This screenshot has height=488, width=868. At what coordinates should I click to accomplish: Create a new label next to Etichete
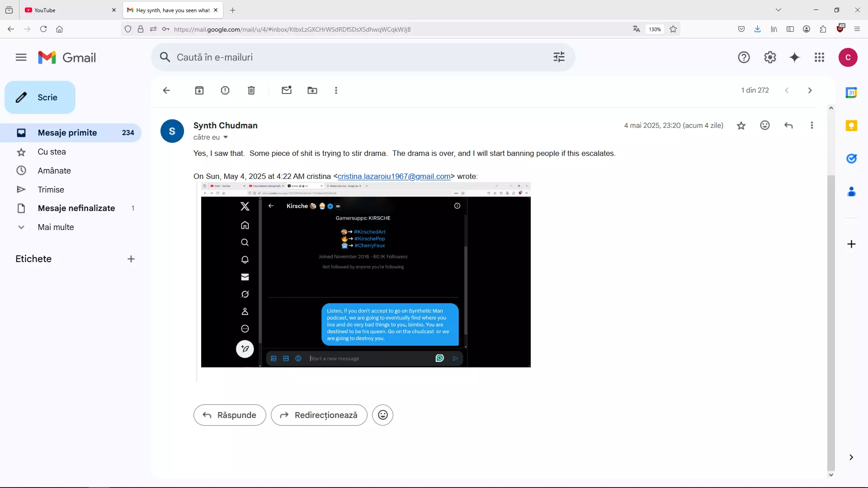point(131,259)
